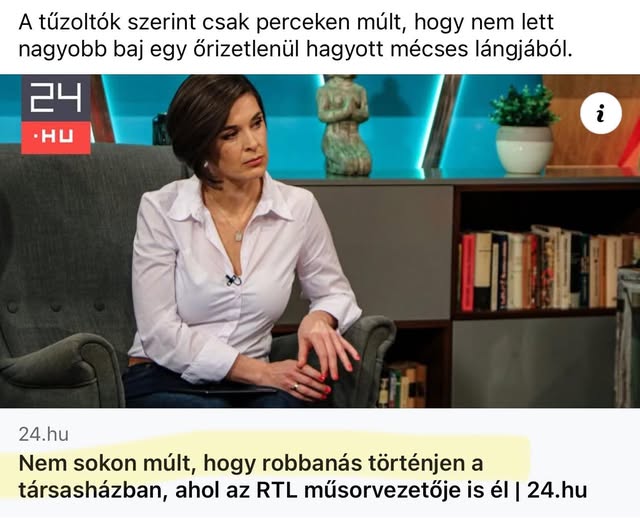This screenshot has height=524, width=640.
Task: Click the "| 24.hu" suffix ending the headline
Action: pyautogui.click(x=551, y=490)
